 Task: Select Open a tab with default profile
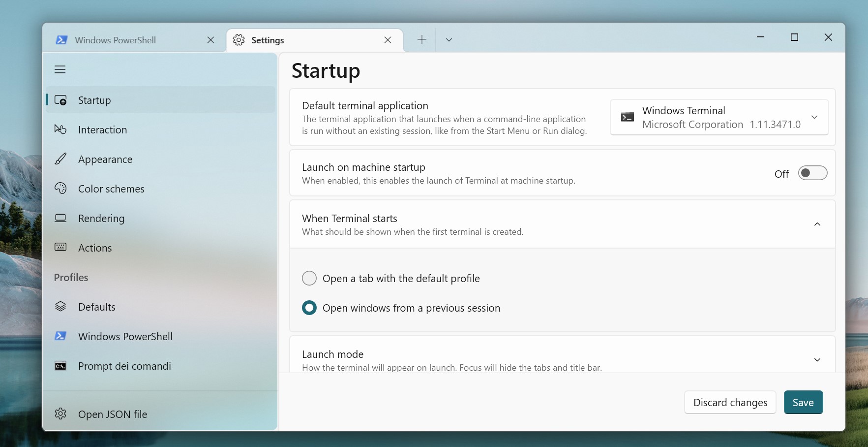click(391, 278)
